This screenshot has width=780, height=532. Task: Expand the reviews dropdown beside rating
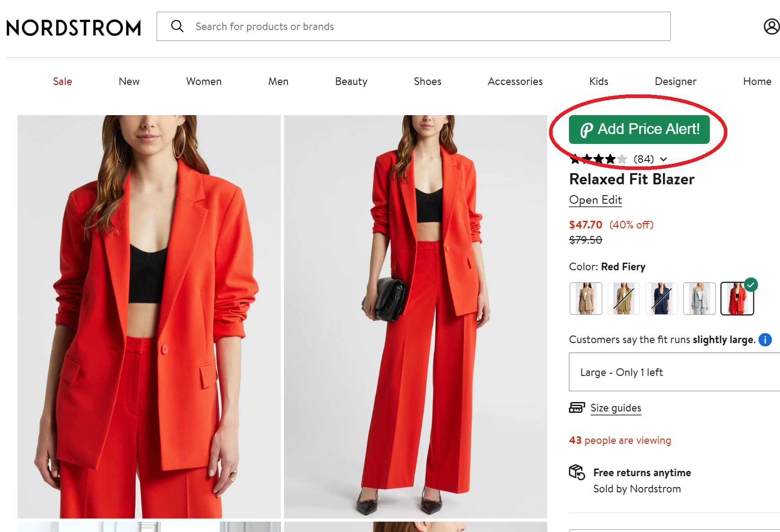pyautogui.click(x=663, y=159)
